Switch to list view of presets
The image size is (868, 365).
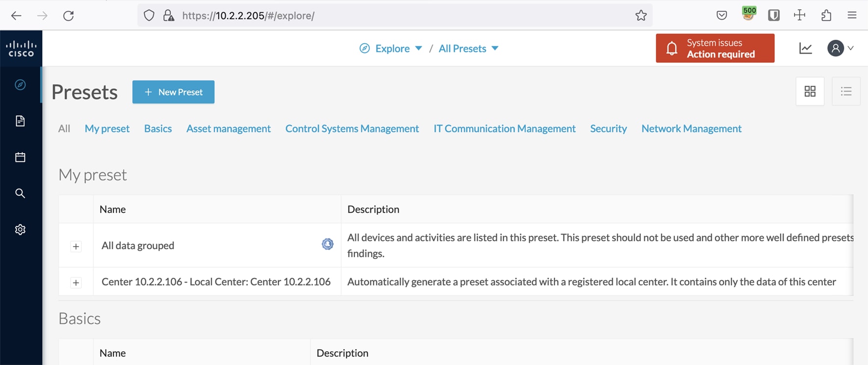(x=846, y=91)
